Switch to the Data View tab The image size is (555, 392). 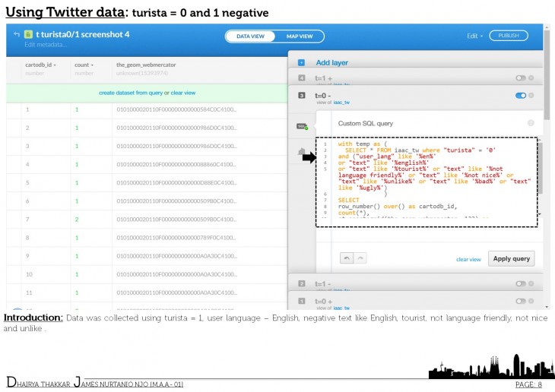tap(250, 36)
